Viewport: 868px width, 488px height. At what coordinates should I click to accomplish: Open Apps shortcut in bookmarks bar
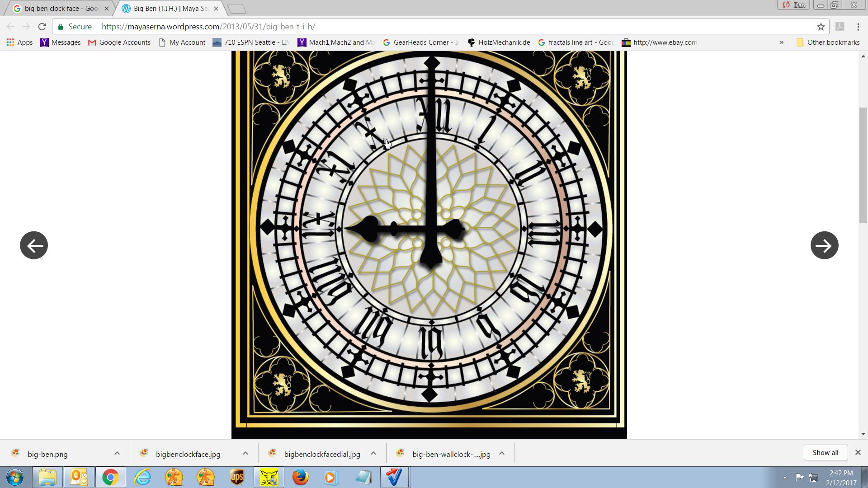(19, 42)
